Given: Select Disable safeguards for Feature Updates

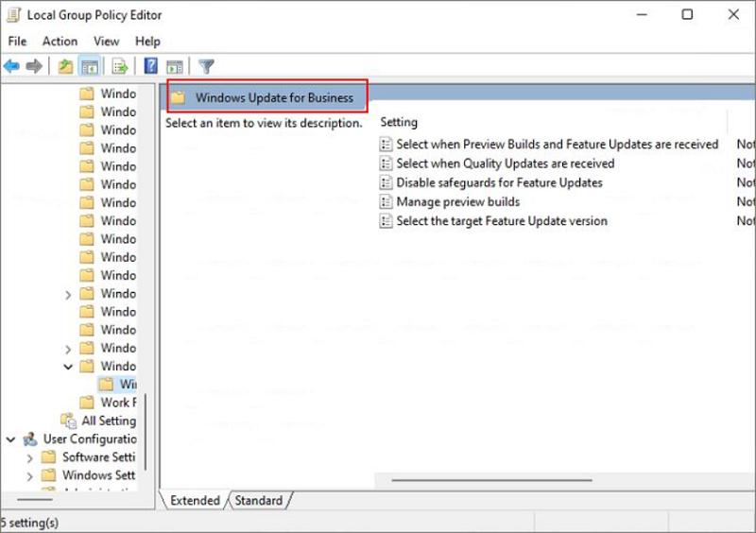Looking at the screenshot, I should (x=499, y=182).
